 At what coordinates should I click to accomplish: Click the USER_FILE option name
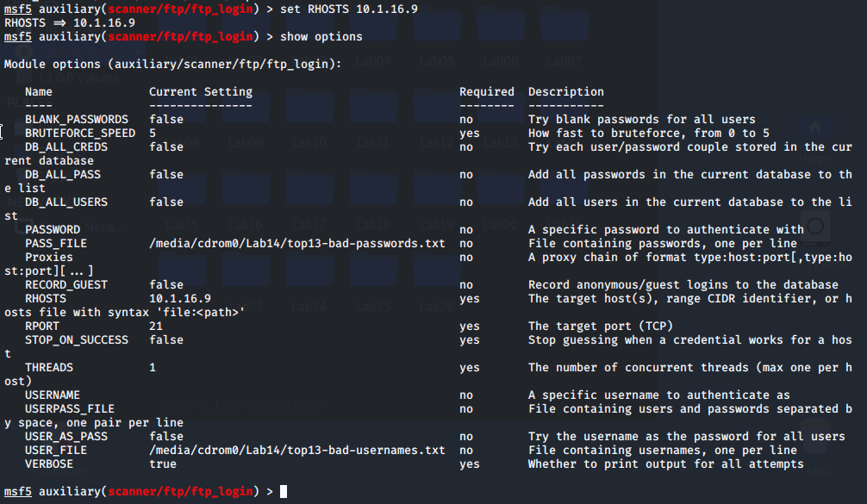pyautogui.click(x=56, y=451)
